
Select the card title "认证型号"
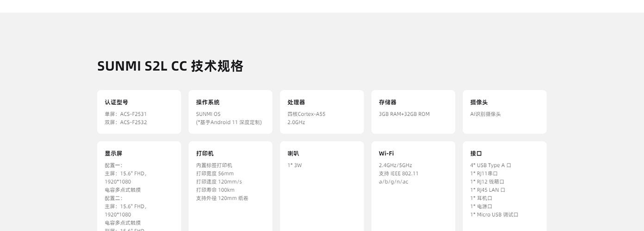coord(117,102)
